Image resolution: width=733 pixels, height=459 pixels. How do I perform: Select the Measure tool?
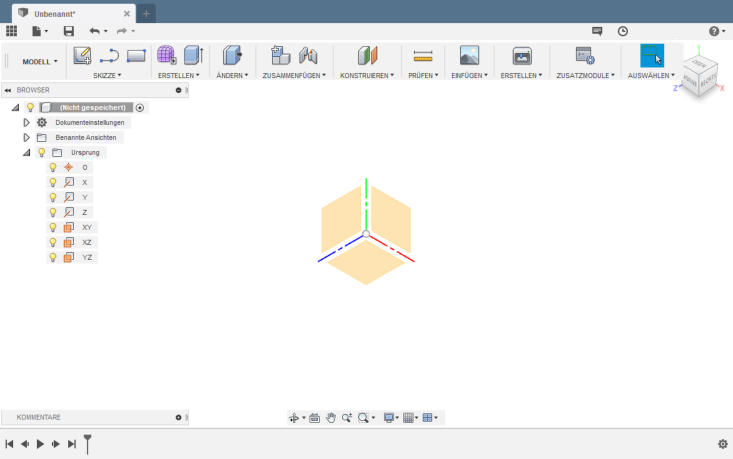tap(423, 56)
